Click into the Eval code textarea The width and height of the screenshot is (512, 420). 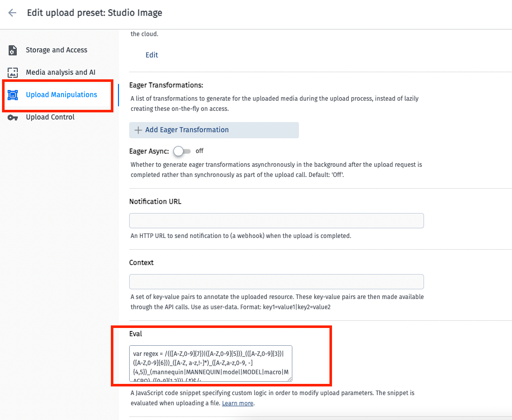tap(210, 363)
